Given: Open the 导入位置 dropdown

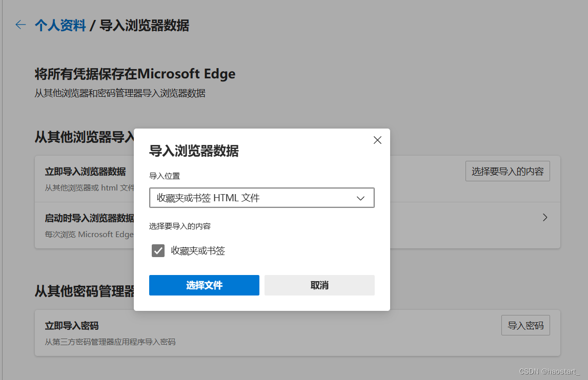Looking at the screenshot, I should (x=262, y=198).
